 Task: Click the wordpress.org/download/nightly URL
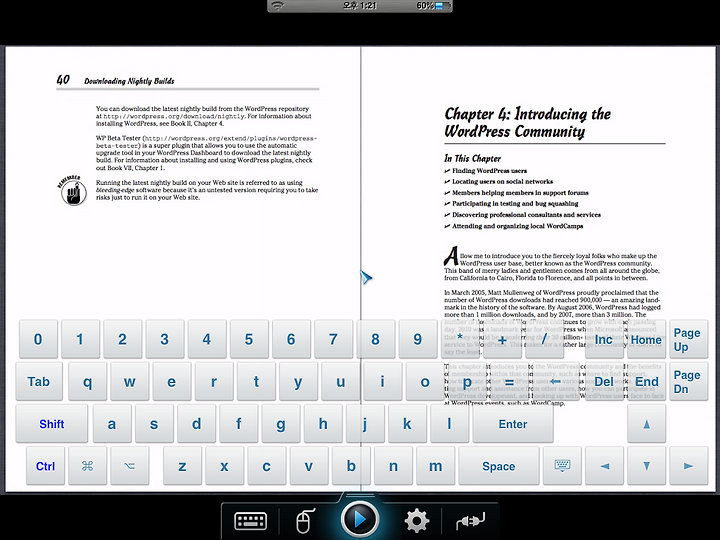(x=174, y=117)
